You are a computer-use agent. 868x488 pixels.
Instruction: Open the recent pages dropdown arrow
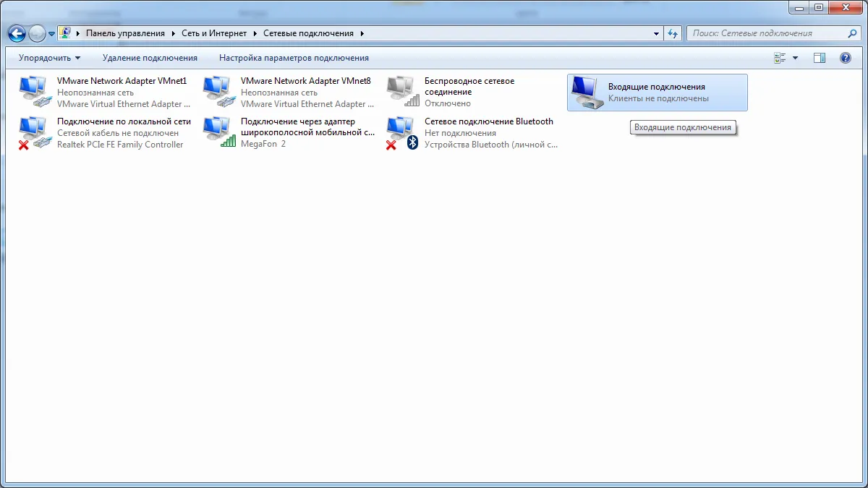[52, 33]
